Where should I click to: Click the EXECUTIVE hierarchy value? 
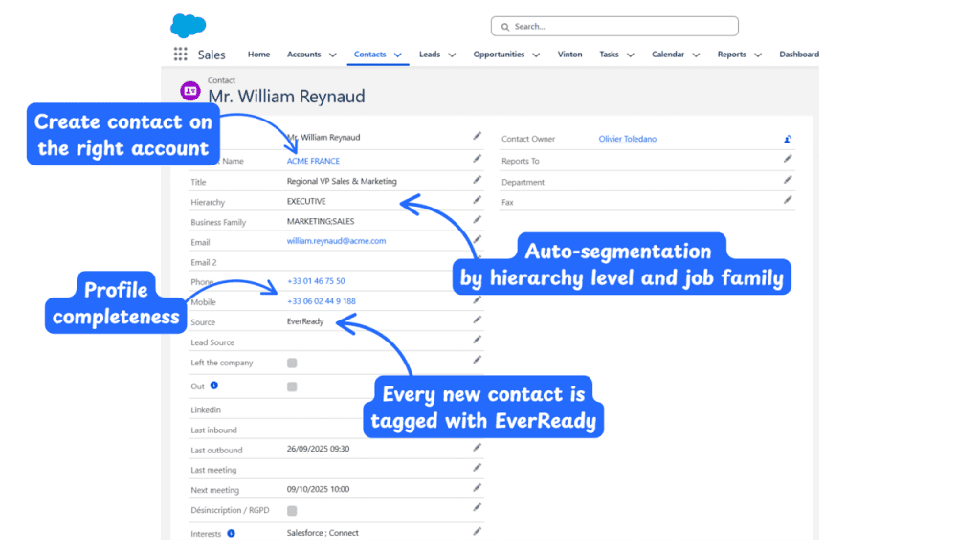[306, 201]
